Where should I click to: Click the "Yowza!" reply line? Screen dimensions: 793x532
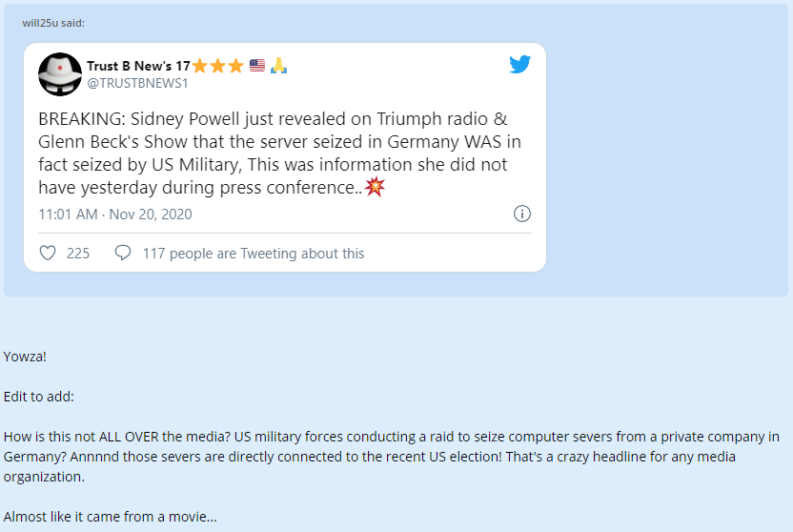25,357
